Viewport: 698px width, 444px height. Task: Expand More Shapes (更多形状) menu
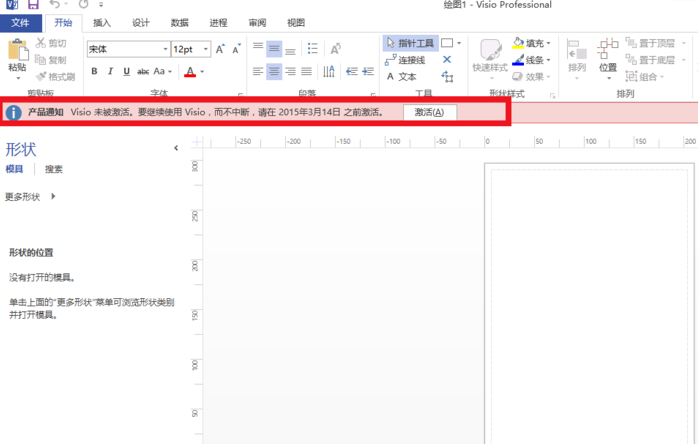pyautogui.click(x=30, y=197)
